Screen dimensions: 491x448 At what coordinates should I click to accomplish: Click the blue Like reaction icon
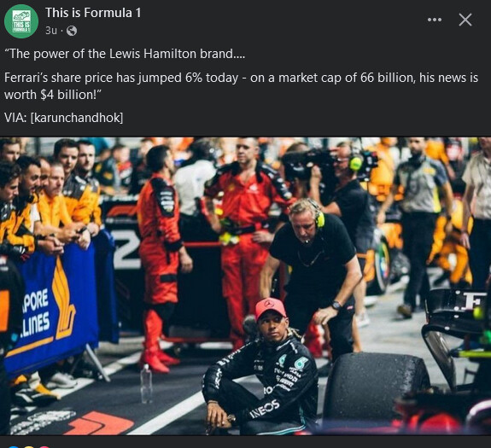point(15,447)
